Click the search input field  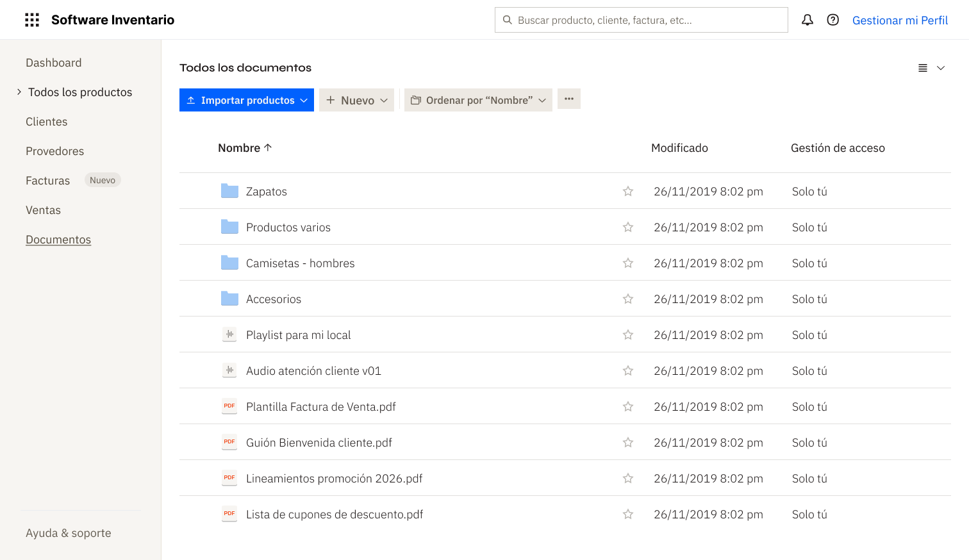641,20
